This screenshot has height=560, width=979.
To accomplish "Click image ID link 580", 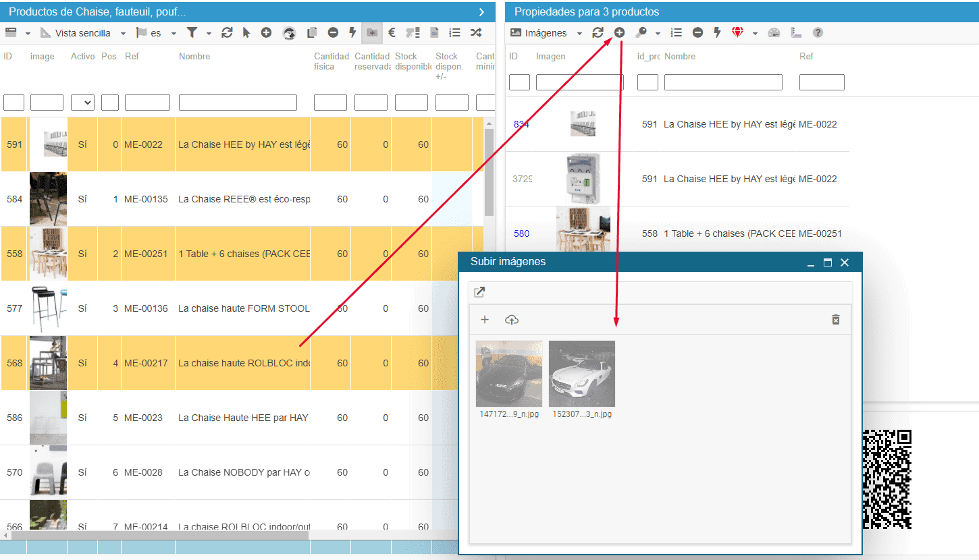I will point(521,233).
